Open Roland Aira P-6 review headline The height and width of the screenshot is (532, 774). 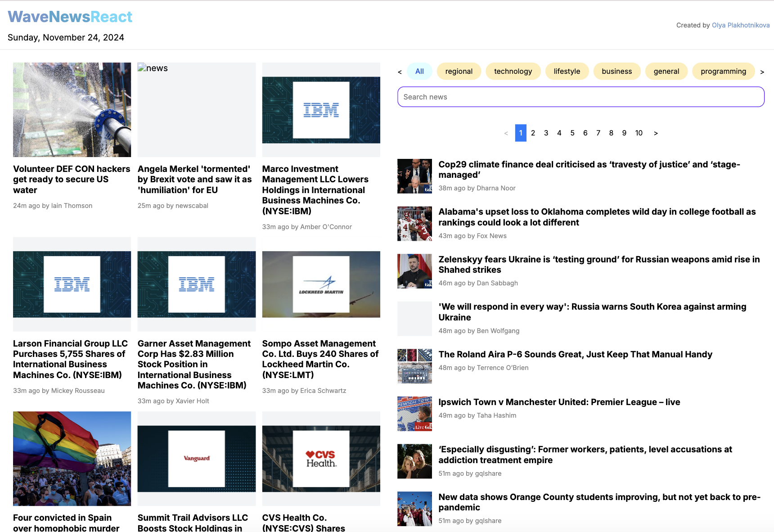tap(576, 354)
